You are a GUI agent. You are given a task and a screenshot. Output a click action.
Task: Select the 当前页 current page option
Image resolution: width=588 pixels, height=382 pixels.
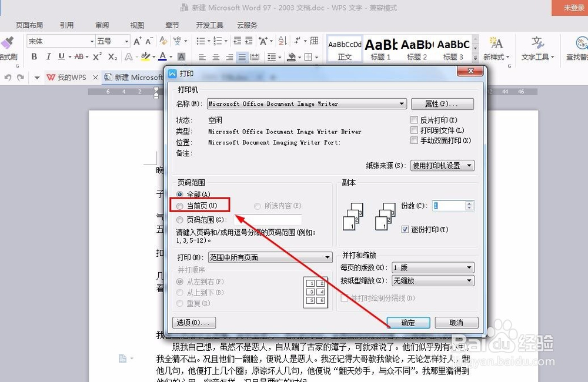tap(179, 206)
